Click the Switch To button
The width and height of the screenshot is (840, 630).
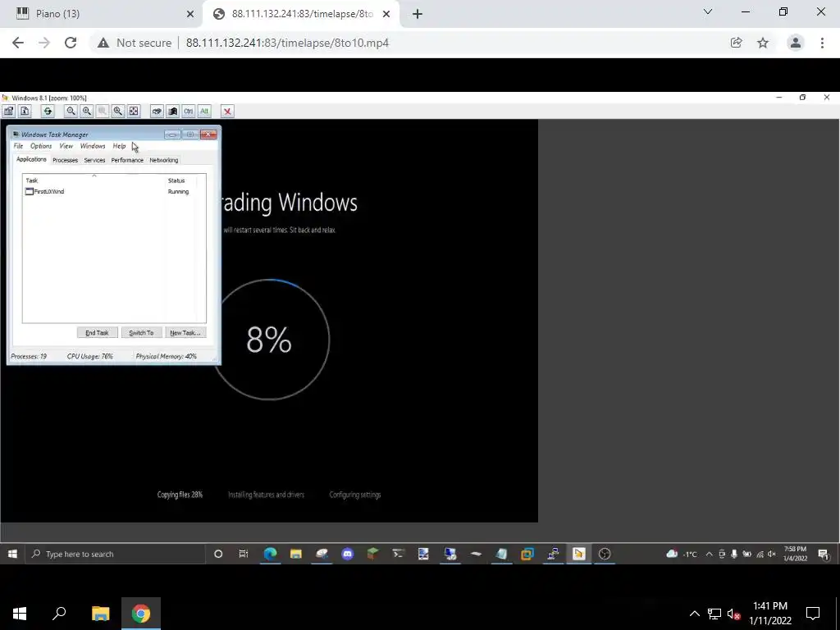(141, 333)
